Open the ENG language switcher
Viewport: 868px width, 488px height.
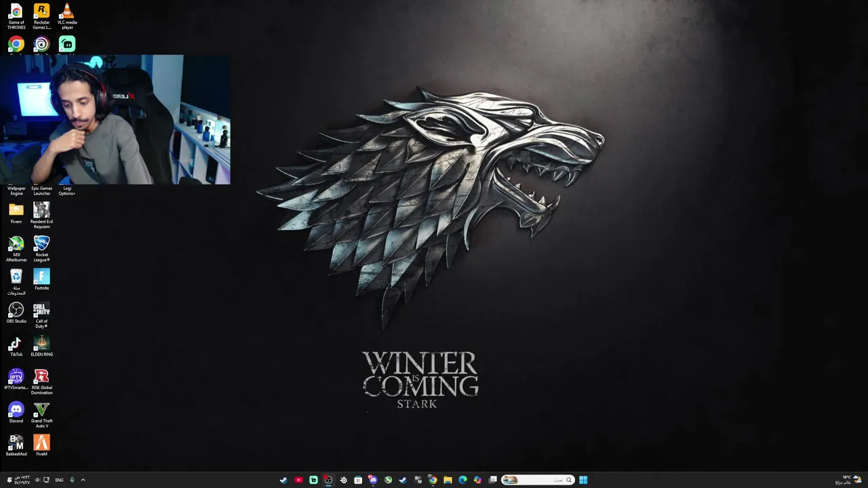click(59, 480)
